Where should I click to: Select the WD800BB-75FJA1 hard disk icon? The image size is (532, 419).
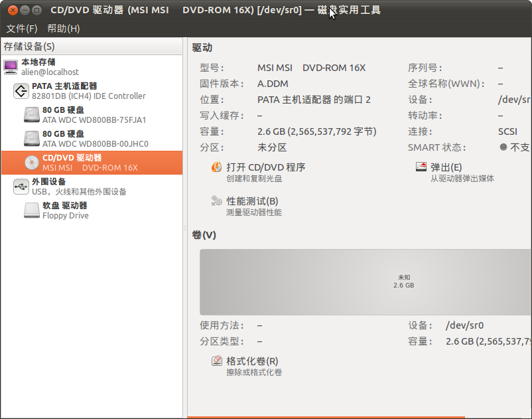[32, 115]
